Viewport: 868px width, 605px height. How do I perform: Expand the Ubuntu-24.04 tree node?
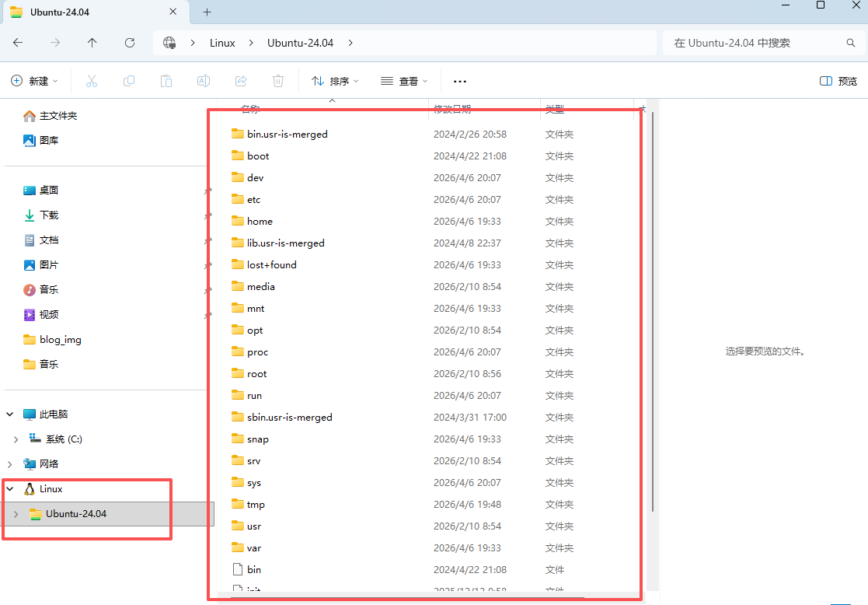coord(16,514)
